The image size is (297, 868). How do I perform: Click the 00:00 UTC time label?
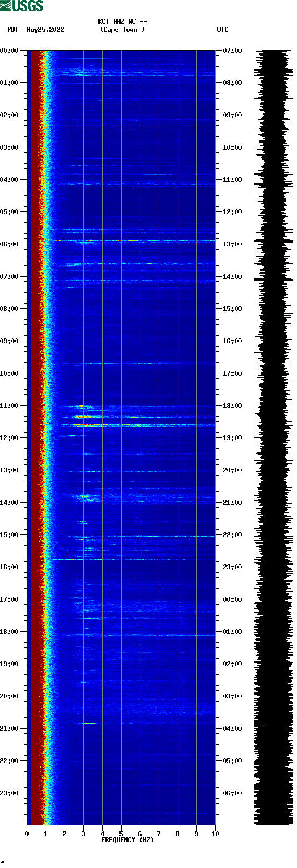[x=232, y=599]
